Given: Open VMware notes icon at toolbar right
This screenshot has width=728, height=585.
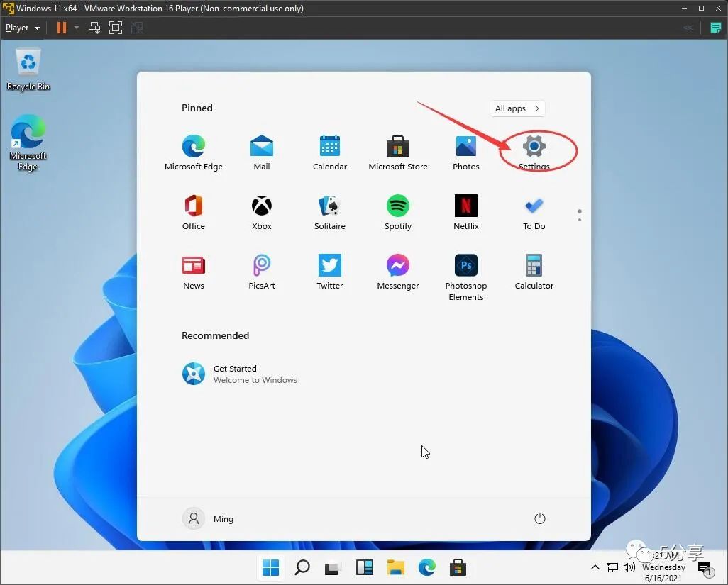Looking at the screenshot, I should click(x=715, y=28).
